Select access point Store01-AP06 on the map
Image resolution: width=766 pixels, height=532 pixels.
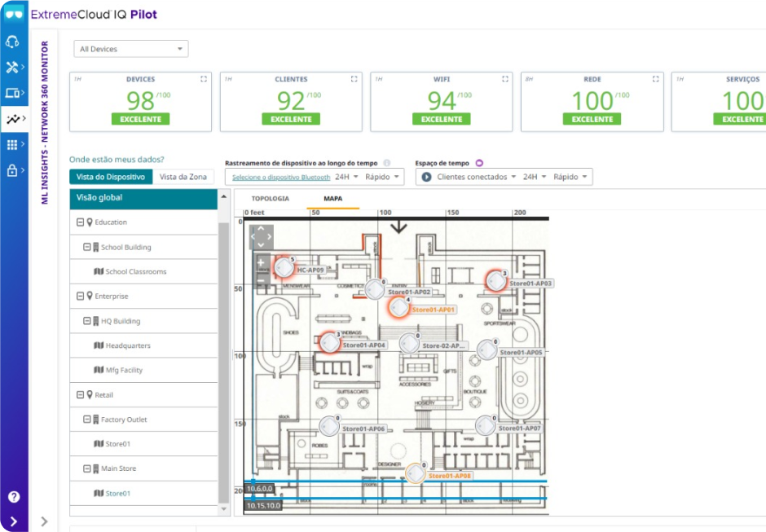coord(328,426)
